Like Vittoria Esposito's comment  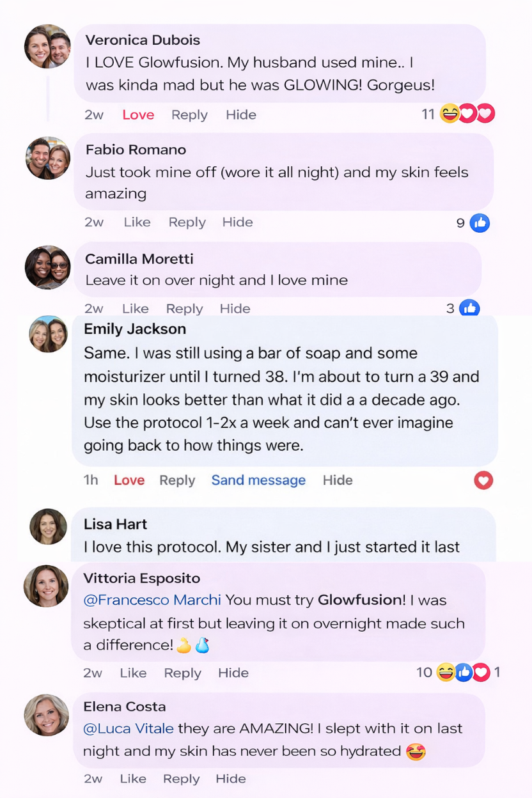pyautogui.click(x=133, y=673)
